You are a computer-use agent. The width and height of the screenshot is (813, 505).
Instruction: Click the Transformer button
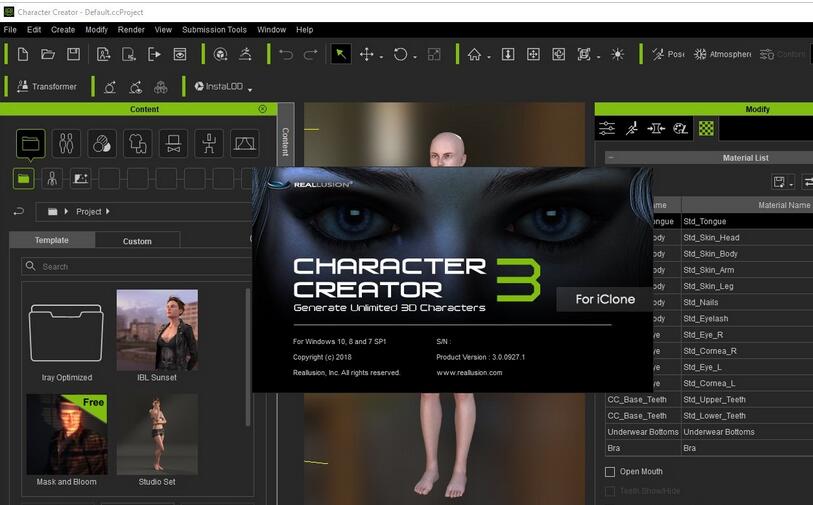[47, 86]
